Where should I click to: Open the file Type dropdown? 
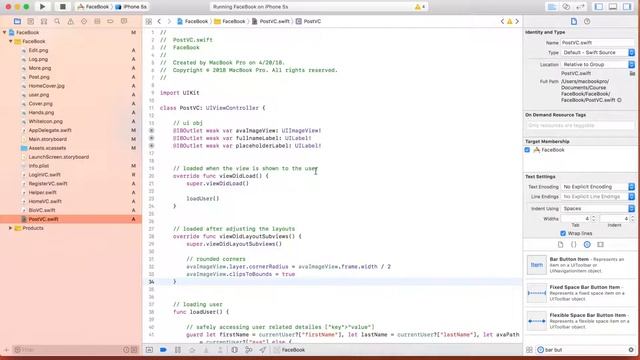point(598,53)
